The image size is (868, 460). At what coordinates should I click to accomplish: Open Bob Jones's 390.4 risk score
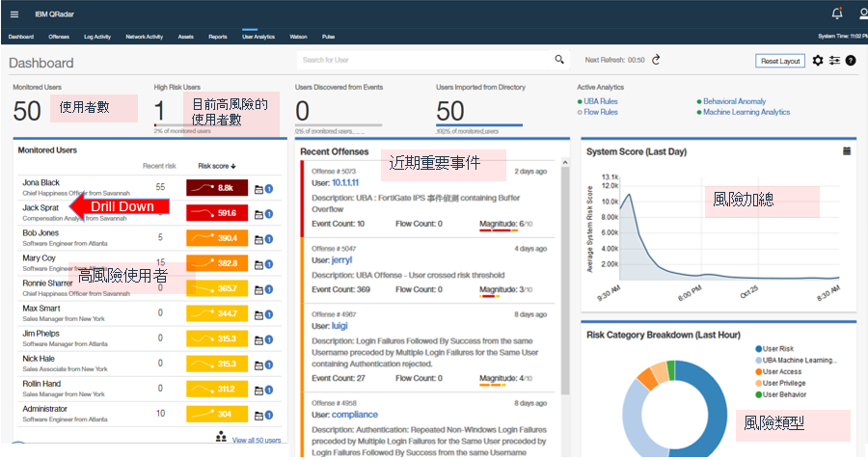(x=217, y=238)
